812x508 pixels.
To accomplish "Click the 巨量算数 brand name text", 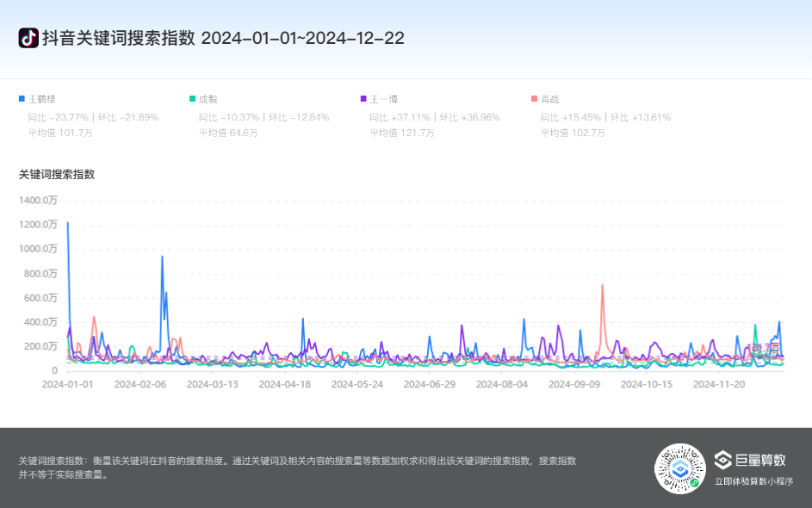I will point(760,460).
